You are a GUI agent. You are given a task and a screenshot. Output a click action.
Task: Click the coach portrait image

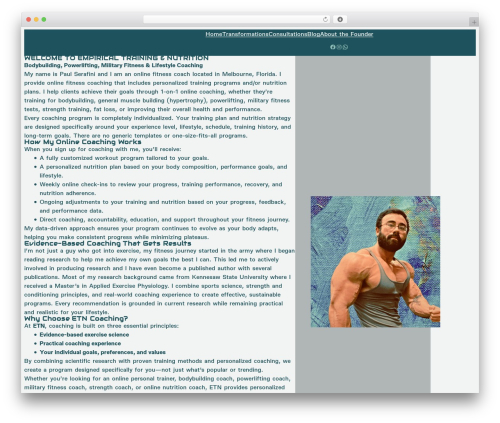pos(375,262)
